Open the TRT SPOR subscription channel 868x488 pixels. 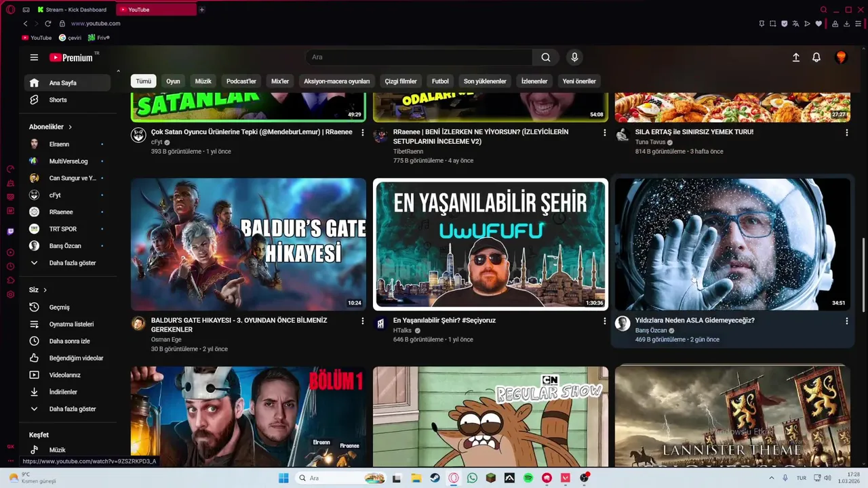67,229
